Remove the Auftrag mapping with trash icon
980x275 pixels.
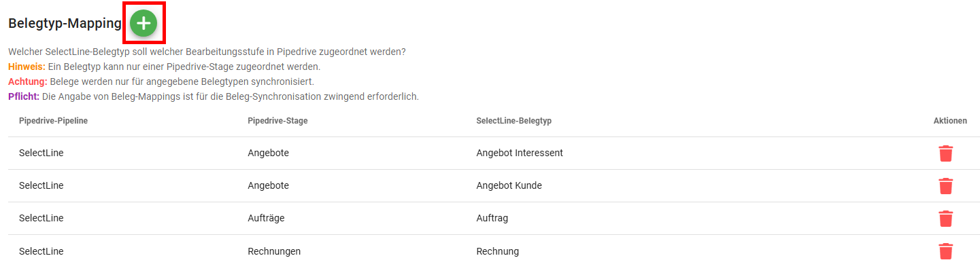945,219
